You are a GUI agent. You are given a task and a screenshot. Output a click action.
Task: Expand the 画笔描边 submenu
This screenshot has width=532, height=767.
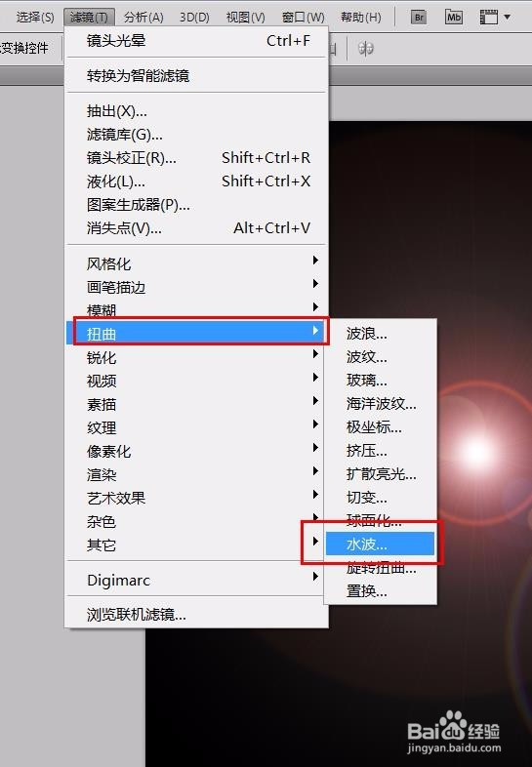197,287
